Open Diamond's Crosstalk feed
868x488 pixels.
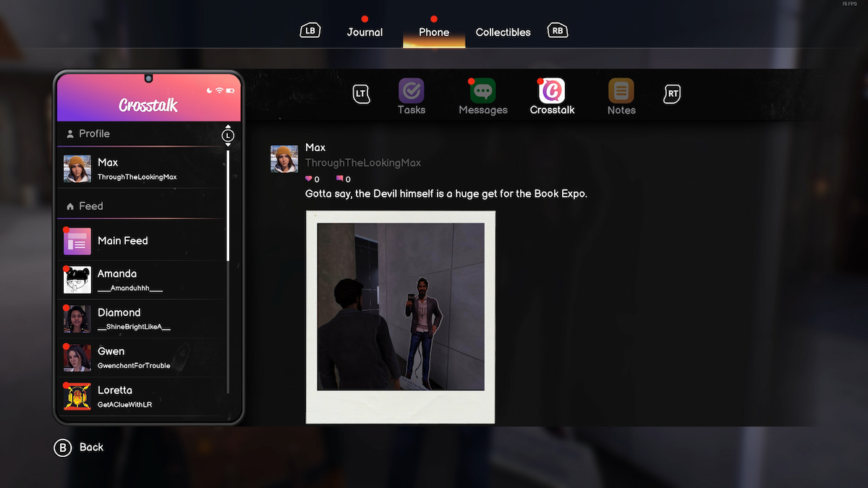pyautogui.click(x=118, y=318)
